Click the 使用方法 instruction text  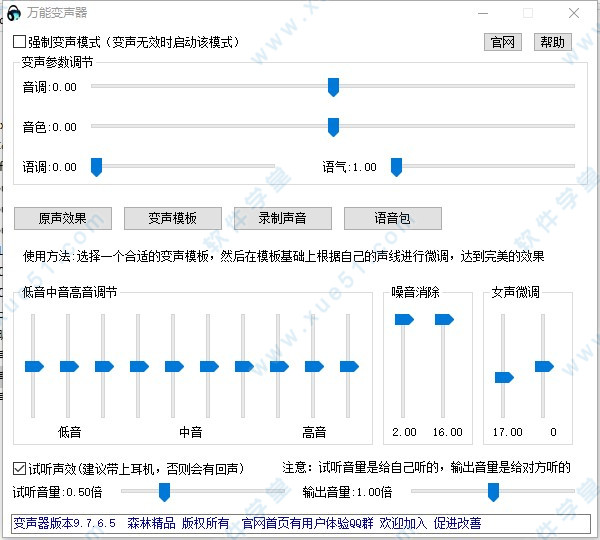click(284, 256)
